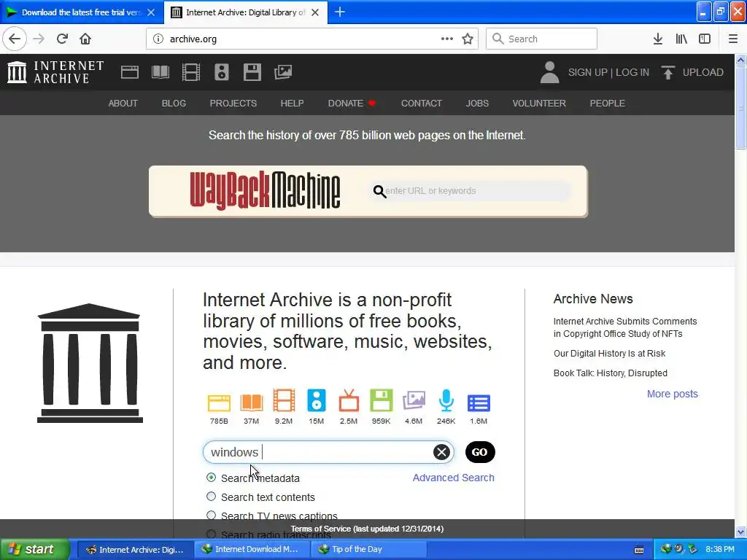Clear the windows search text with X
This screenshot has height=560, width=747.
pos(441,452)
